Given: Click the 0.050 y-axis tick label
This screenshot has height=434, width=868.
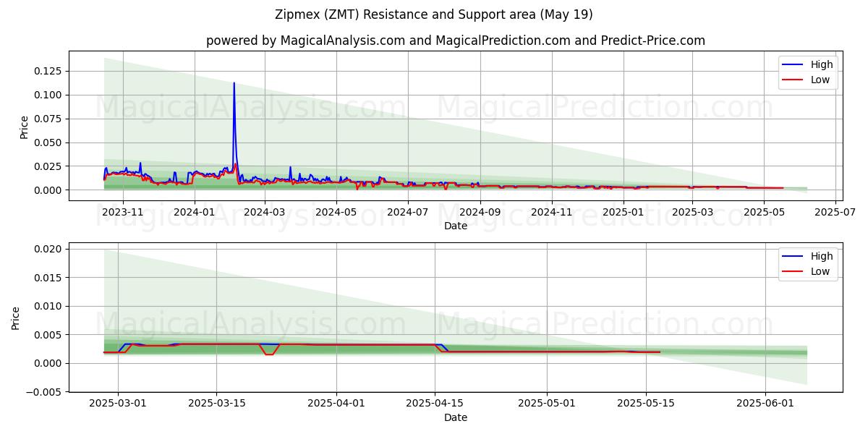Looking at the screenshot, I should [49, 142].
